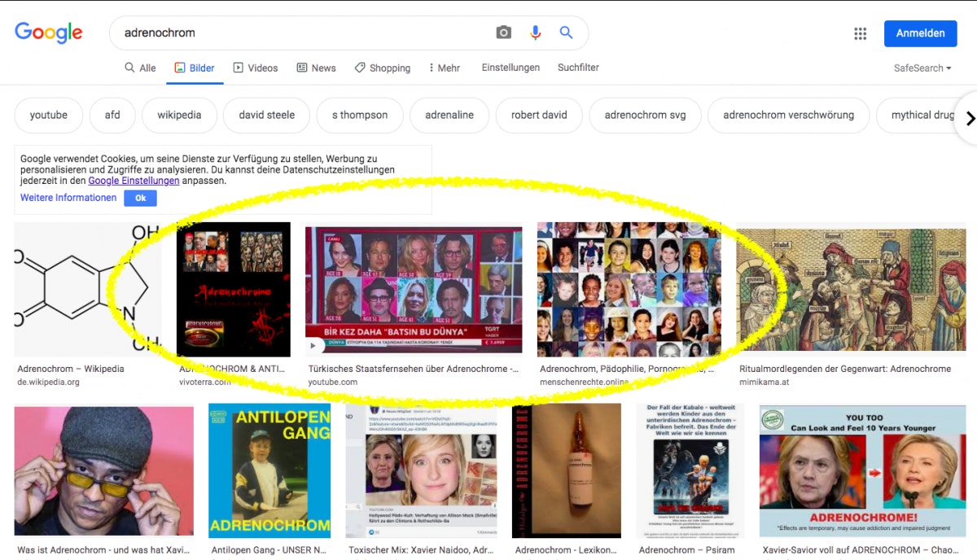Screen dimensions: 977x560
Task: Open search by image camera icon
Action: 504,33
